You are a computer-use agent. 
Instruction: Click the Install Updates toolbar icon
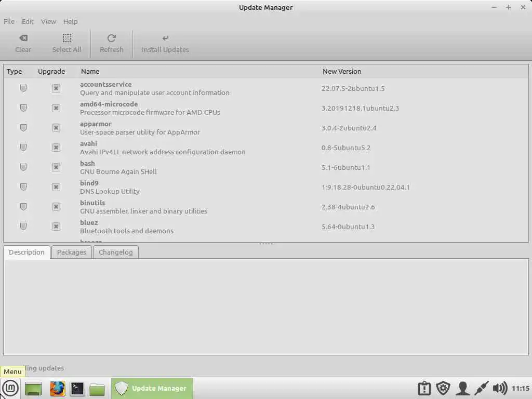click(165, 38)
